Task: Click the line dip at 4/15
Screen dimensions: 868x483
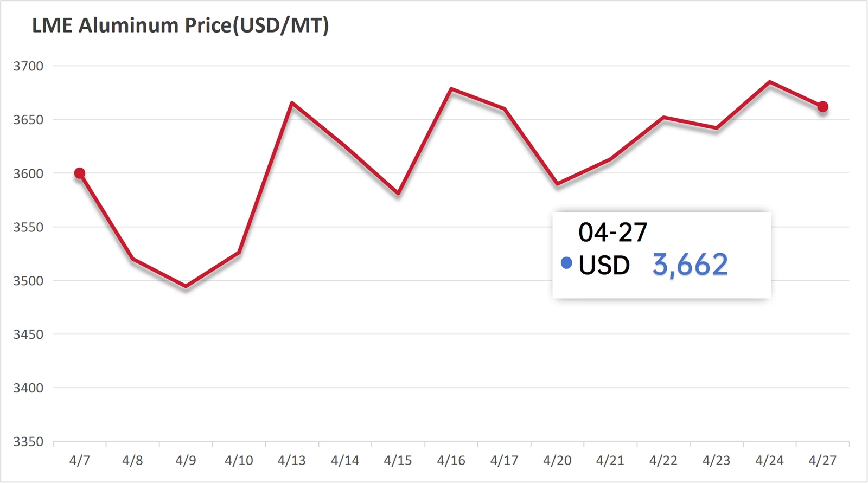Action: 398,193
